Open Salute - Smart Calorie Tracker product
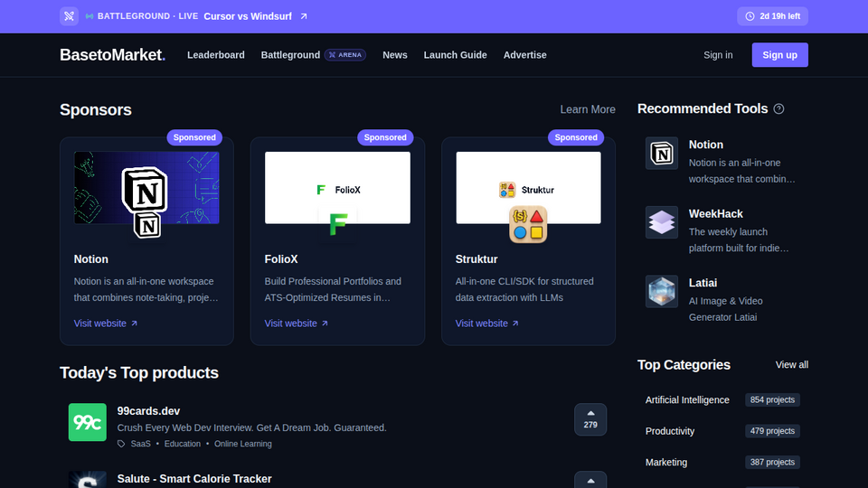This screenshot has height=488, width=868. pyautogui.click(x=194, y=479)
